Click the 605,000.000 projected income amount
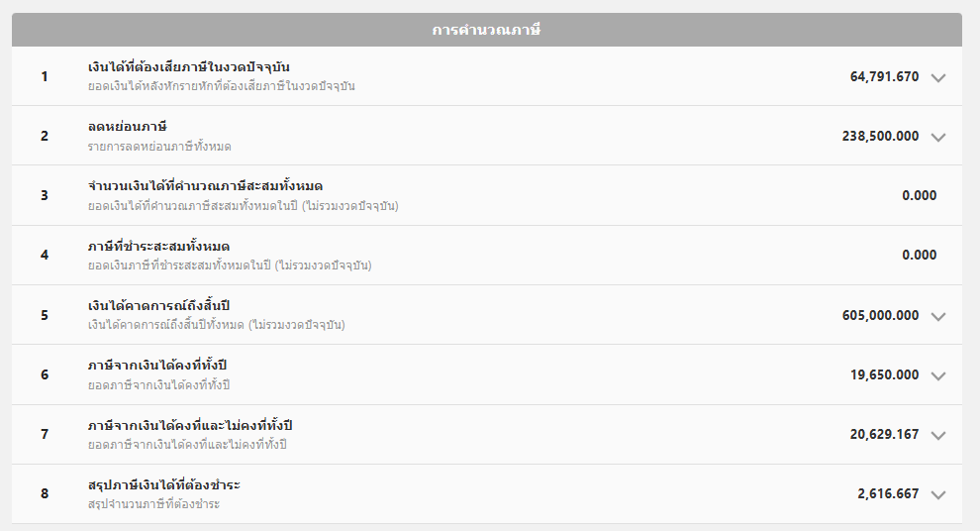Viewport: 980px width, 531px height. click(880, 316)
